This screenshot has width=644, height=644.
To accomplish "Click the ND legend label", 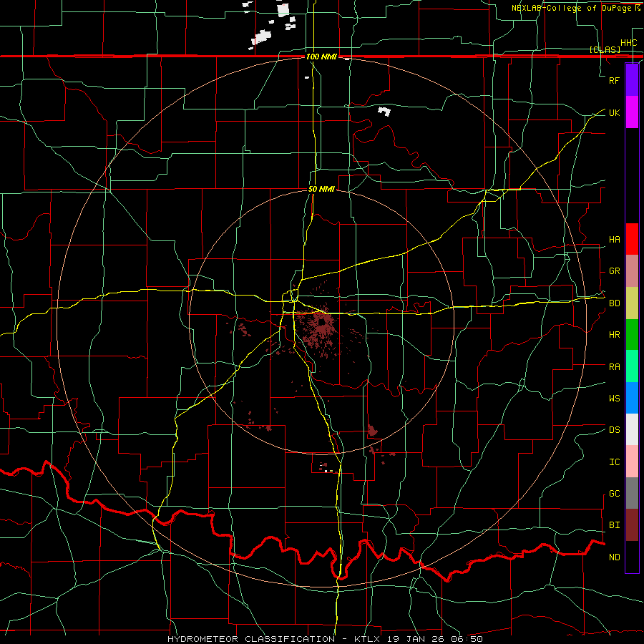I will [x=614, y=557].
